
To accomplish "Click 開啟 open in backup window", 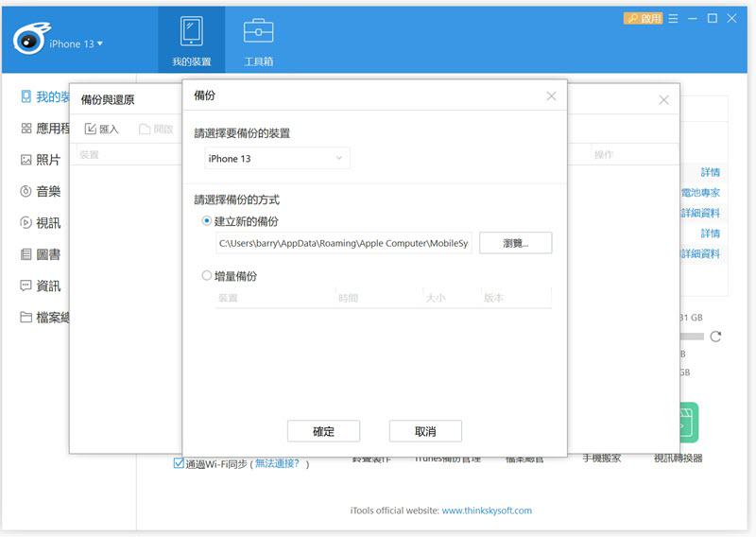I will tap(156, 129).
